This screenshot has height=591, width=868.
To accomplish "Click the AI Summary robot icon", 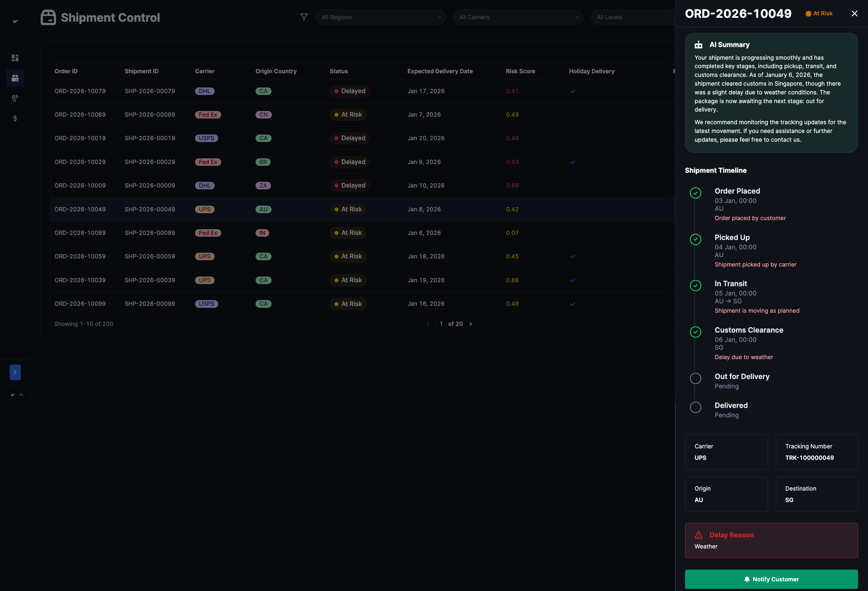I will tap(698, 45).
